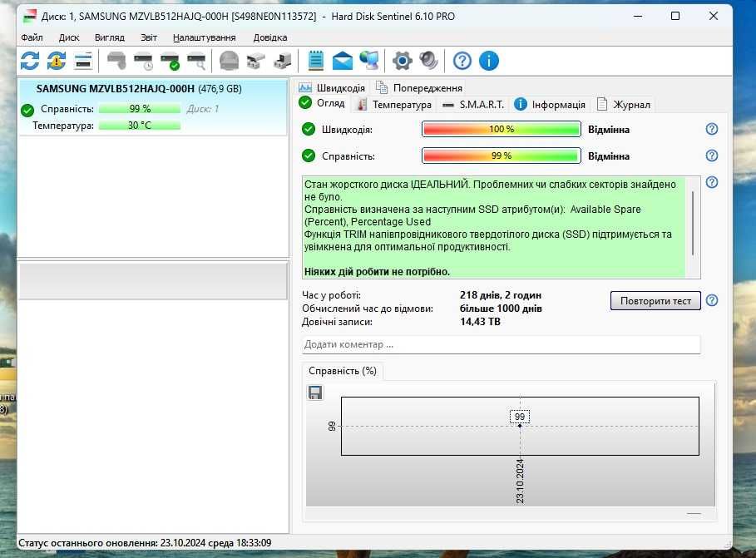This screenshot has height=558, width=756.
Task: Click green checkmark next to Справність in list
Action: [27, 111]
